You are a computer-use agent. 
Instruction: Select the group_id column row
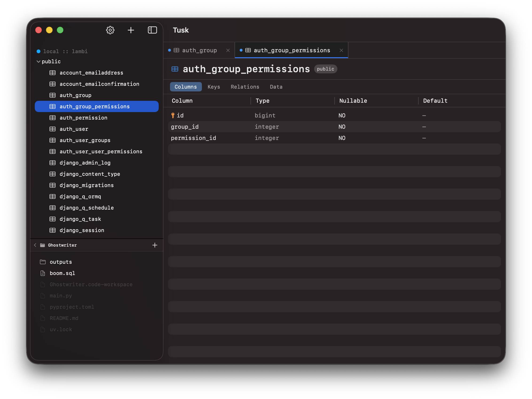(x=185, y=127)
